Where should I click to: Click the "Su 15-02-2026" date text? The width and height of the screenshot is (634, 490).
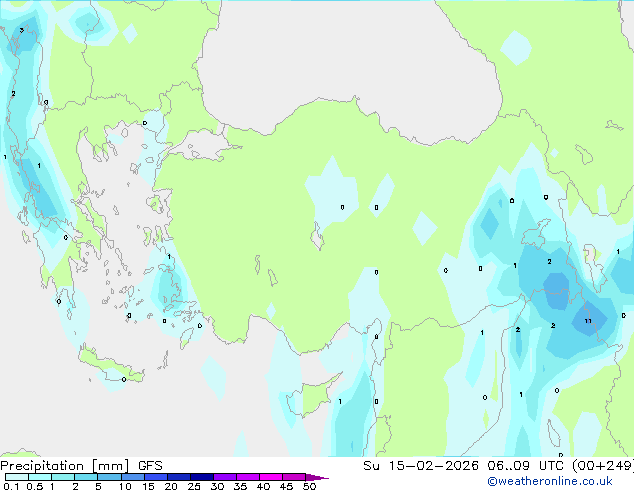(421, 466)
